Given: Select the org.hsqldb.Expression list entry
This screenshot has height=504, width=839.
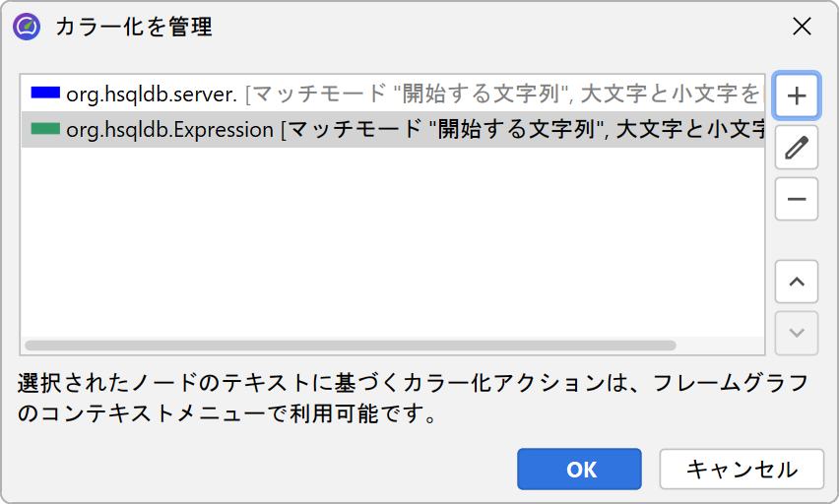Looking at the screenshot, I should [x=169, y=130].
